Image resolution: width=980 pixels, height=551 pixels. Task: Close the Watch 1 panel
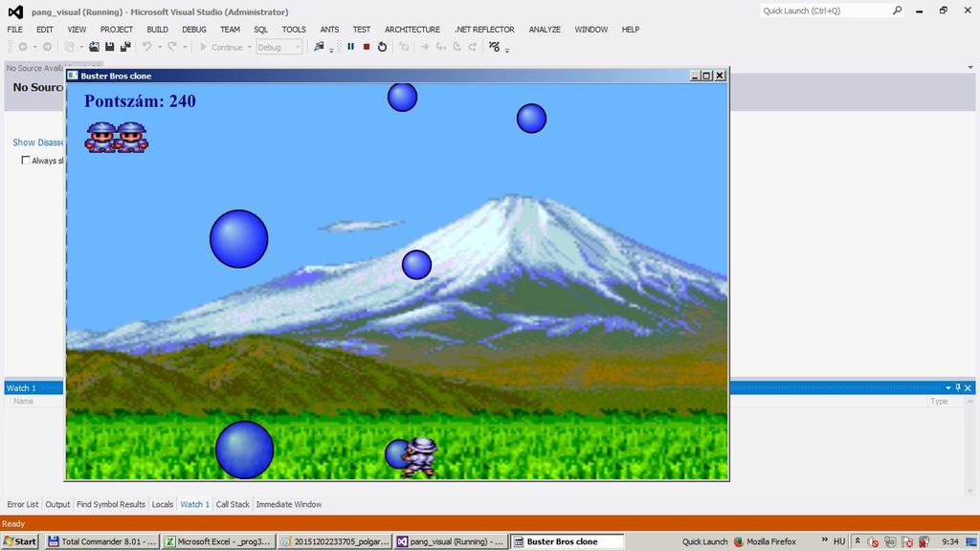969,388
